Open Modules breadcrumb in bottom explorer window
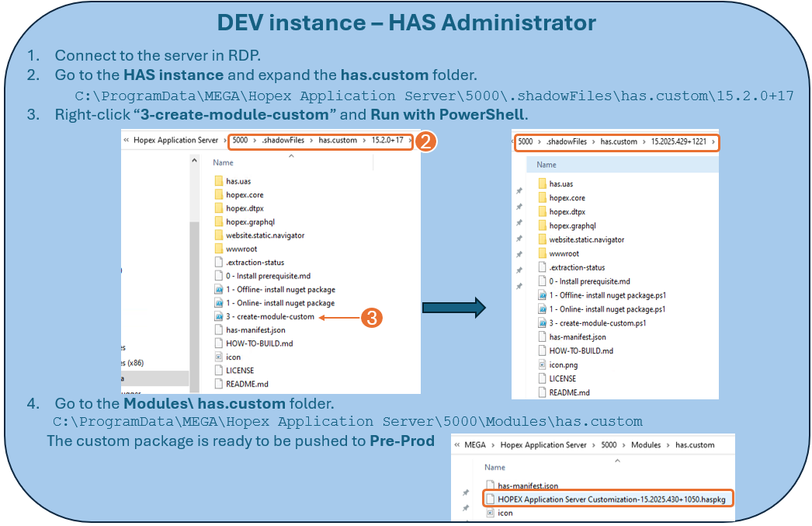 click(x=645, y=445)
